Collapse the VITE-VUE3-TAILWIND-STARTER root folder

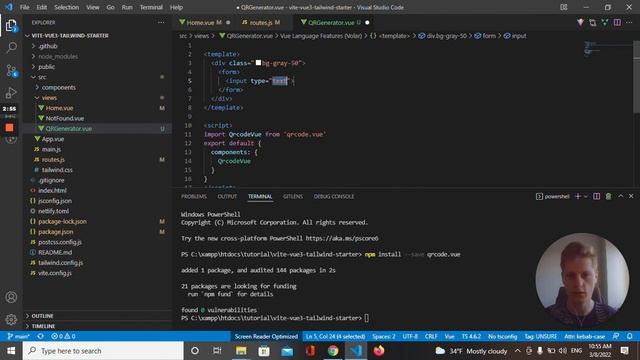(x=28, y=36)
